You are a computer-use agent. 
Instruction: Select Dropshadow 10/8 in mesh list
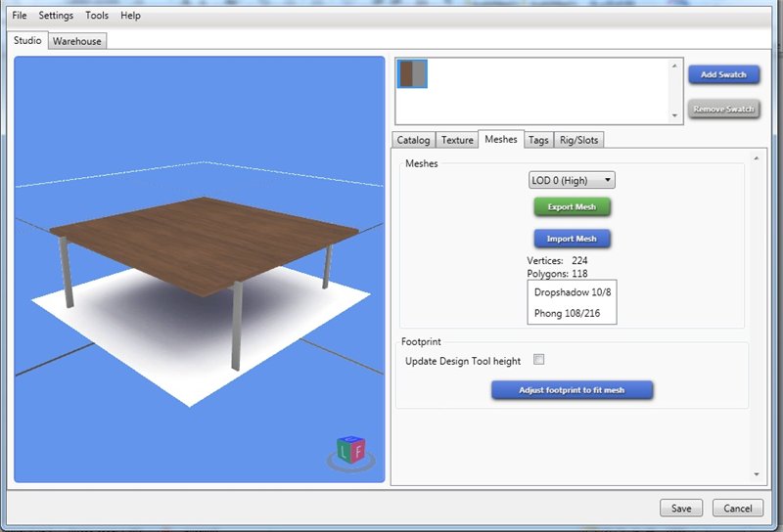[573, 292]
